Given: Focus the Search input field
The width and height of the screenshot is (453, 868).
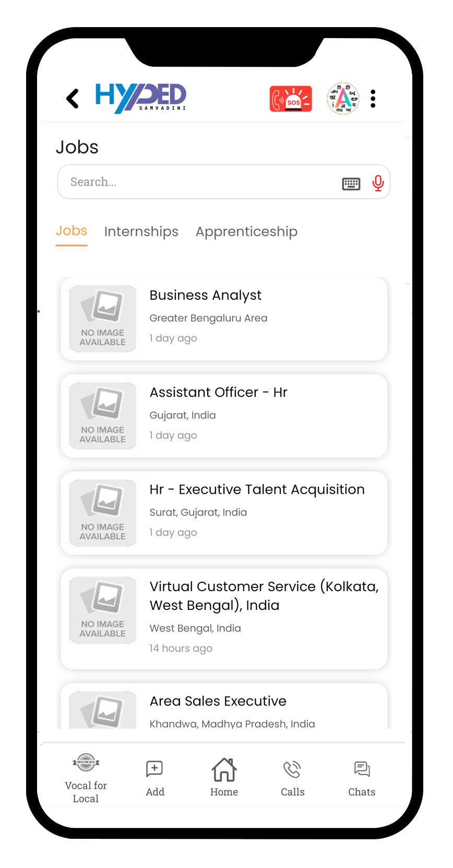Looking at the screenshot, I should [x=198, y=182].
